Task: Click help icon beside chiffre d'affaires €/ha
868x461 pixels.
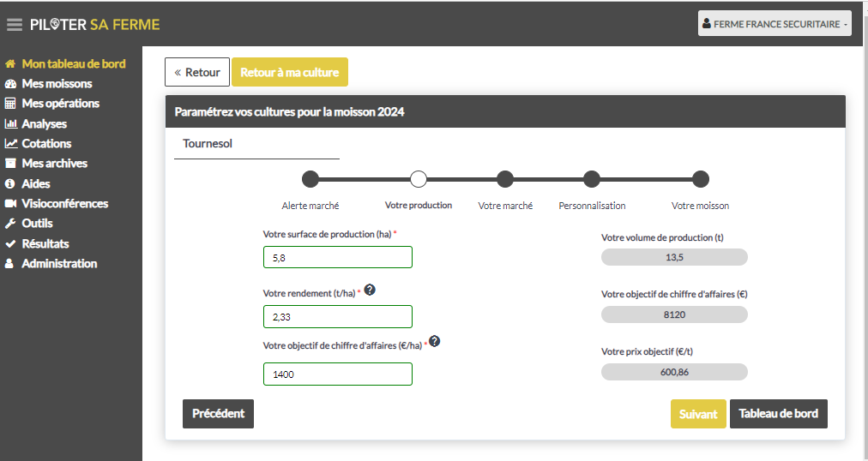Action: pos(435,341)
